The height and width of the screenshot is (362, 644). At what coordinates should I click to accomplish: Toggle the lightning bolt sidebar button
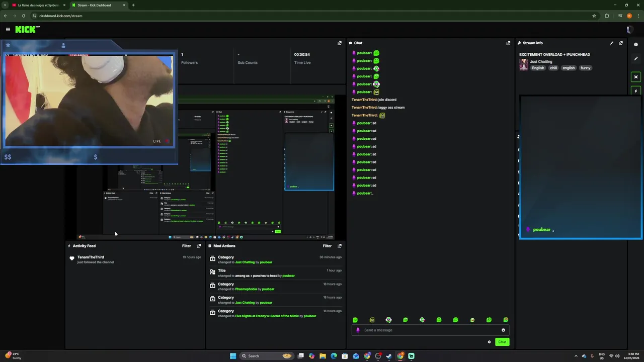tap(636, 91)
